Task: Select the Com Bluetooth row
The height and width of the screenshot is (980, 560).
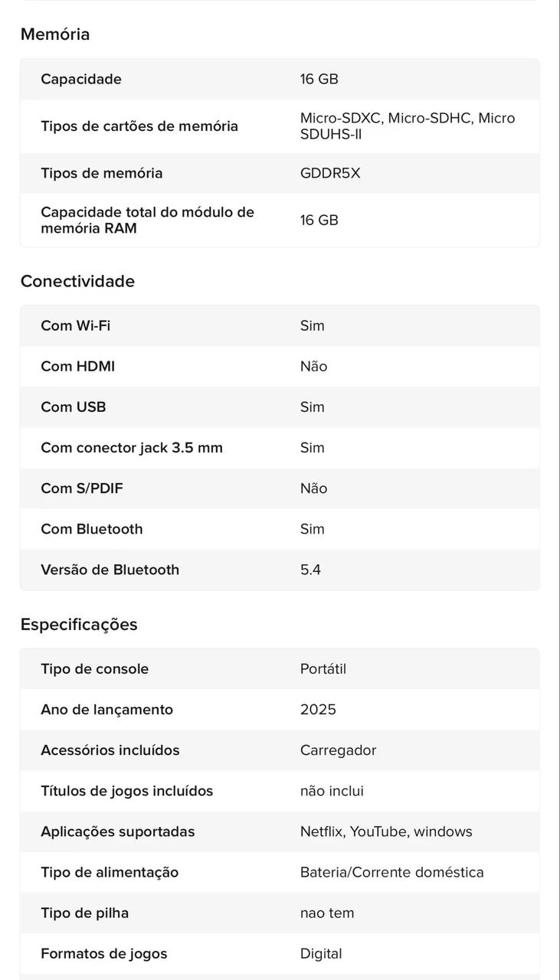Action: point(280,529)
